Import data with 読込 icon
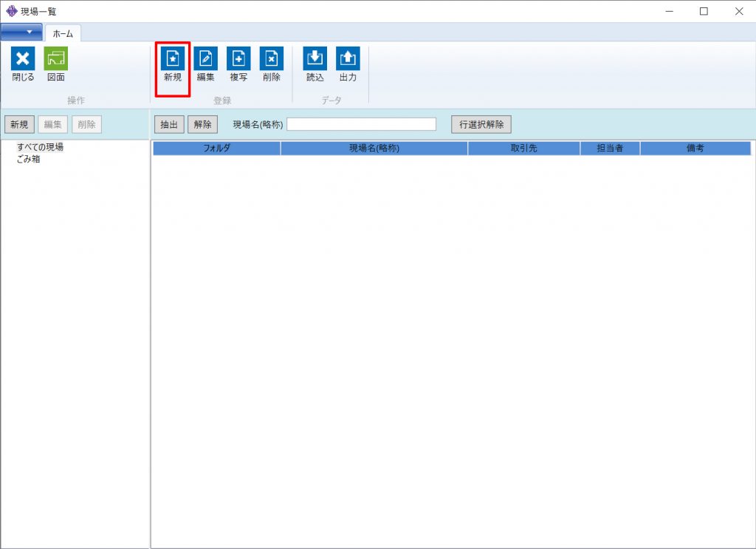Screen dimensions: 756x549 click(x=315, y=64)
